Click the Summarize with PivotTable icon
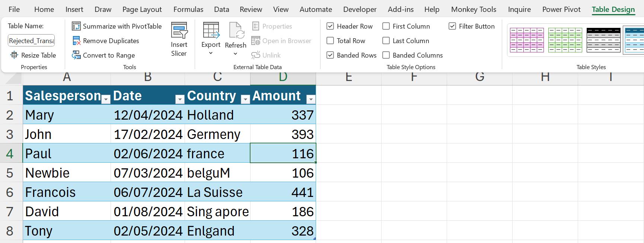 coord(76,26)
